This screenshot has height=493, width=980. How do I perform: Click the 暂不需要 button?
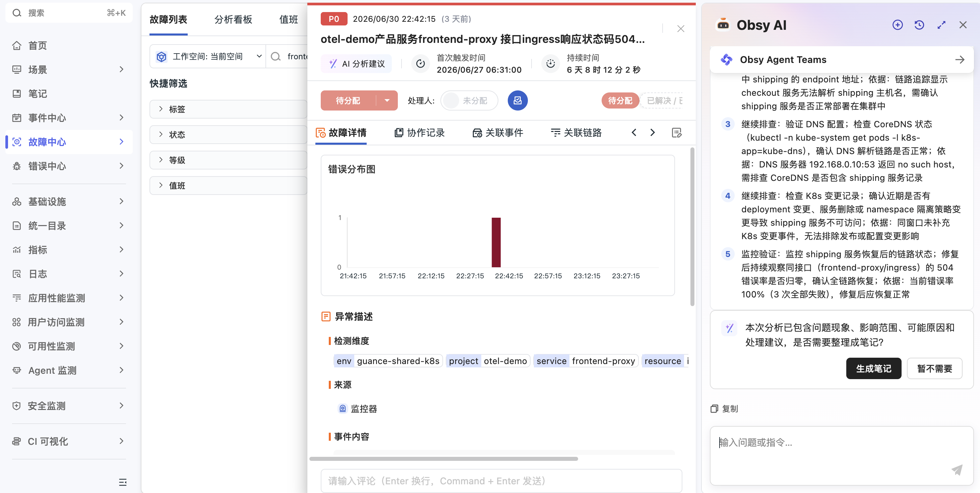(x=934, y=368)
